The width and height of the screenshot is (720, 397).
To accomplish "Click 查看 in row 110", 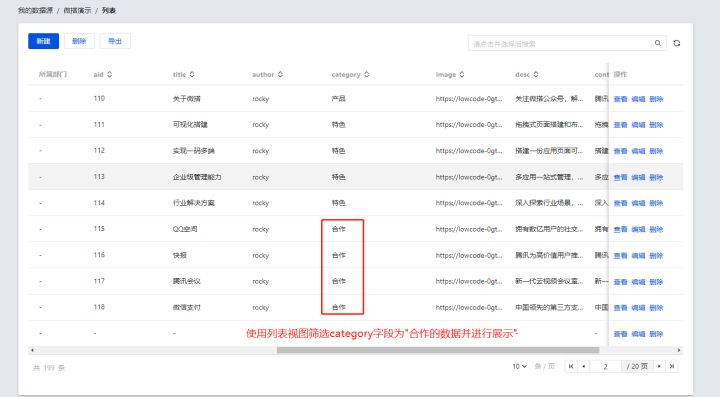I will (620, 99).
